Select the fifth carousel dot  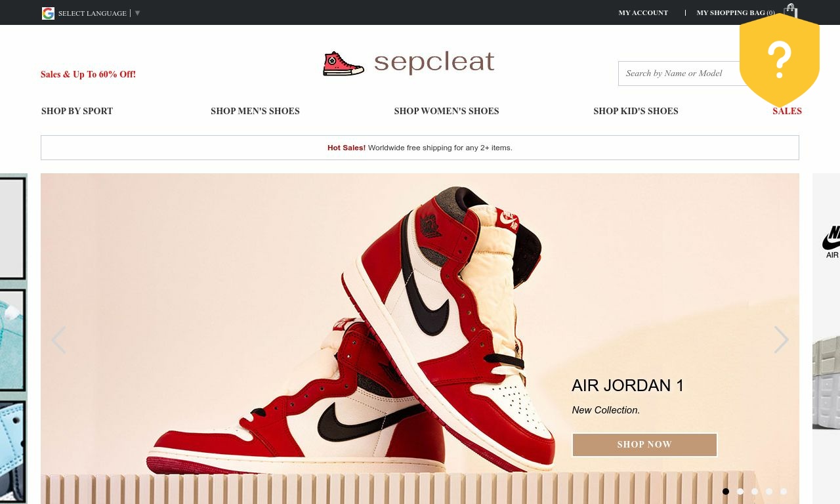[x=784, y=492]
